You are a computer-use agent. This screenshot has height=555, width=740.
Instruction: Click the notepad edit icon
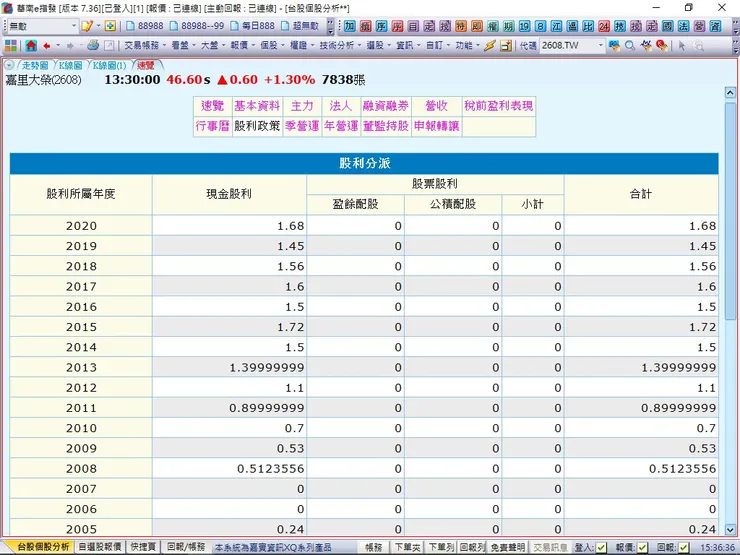[87, 26]
